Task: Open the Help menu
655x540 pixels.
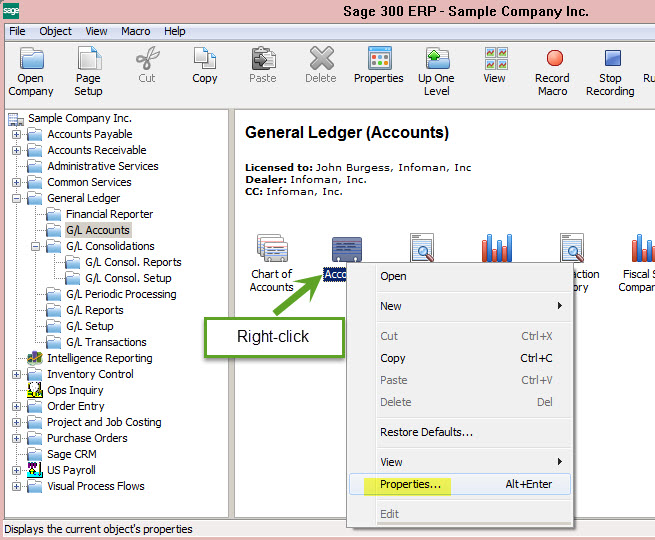Action: [175, 31]
